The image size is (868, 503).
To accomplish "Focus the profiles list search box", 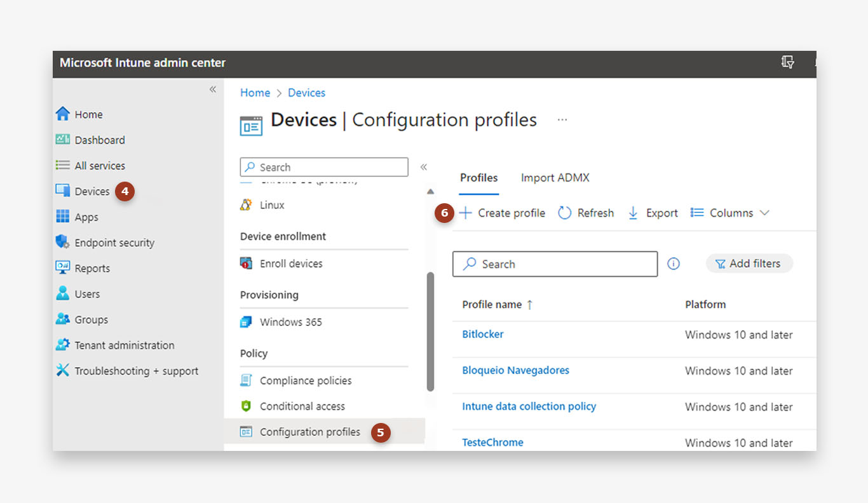I will coord(555,264).
